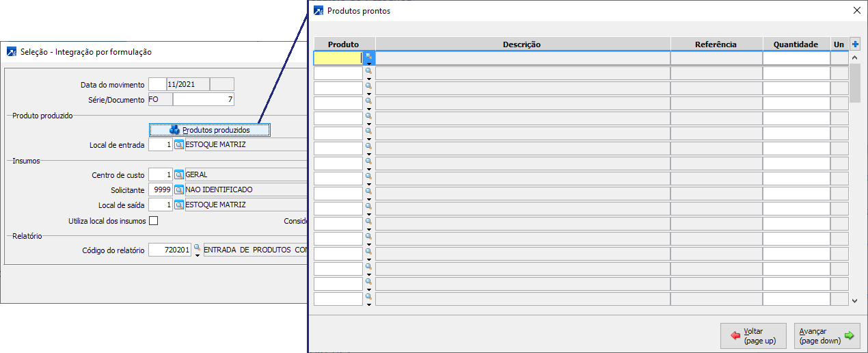Click magnifier icon of the highlighted yellow Produto row
Screen dimensions: 868x353
(369, 55)
